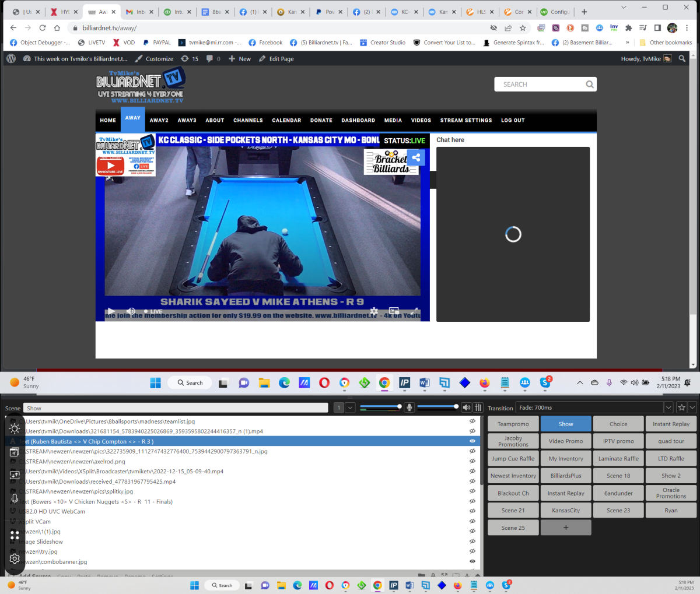Open the scene number dropdown arrow
Viewport: 700px width, 594px height.
351,407
